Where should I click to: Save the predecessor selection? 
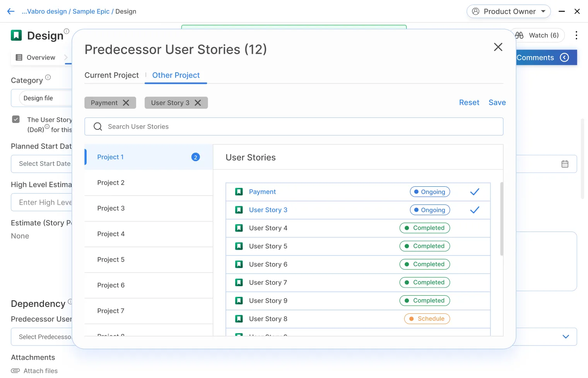(x=497, y=102)
